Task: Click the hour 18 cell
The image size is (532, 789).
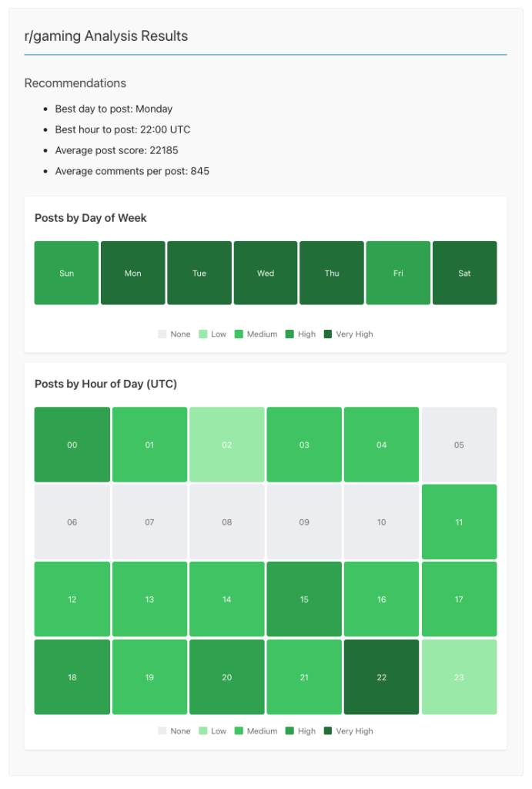Action: coord(72,677)
